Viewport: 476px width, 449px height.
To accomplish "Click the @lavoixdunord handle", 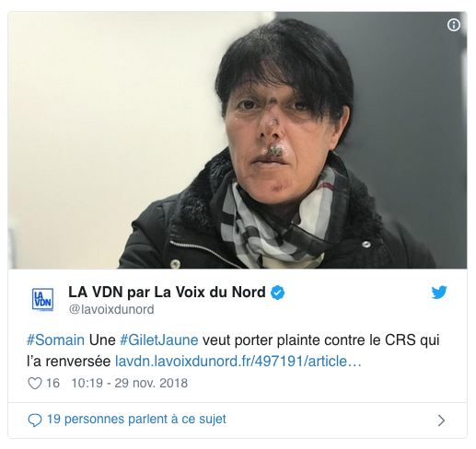I will tap(111, 309).
